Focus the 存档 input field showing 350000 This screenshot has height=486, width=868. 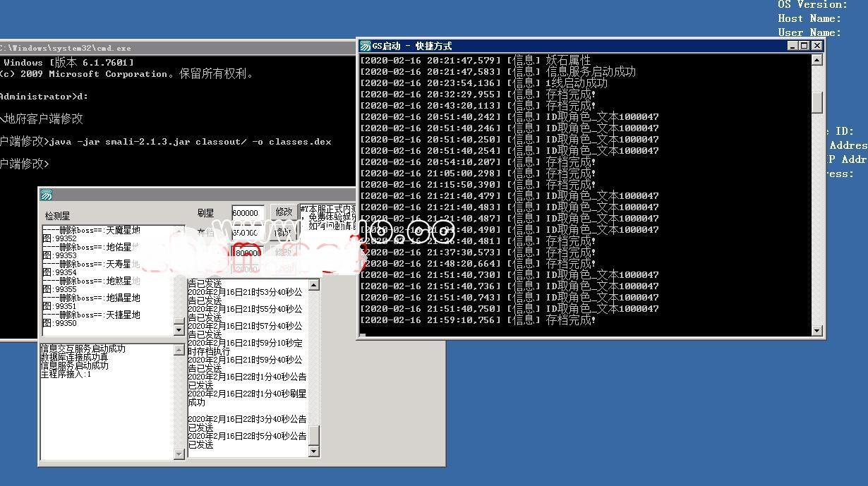(x=248, y=233)
